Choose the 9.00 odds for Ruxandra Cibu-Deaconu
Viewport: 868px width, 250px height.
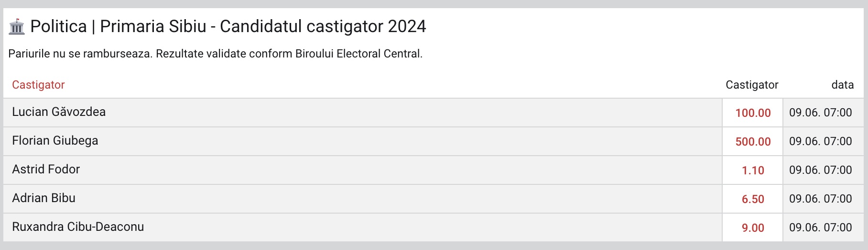[753, 228]
